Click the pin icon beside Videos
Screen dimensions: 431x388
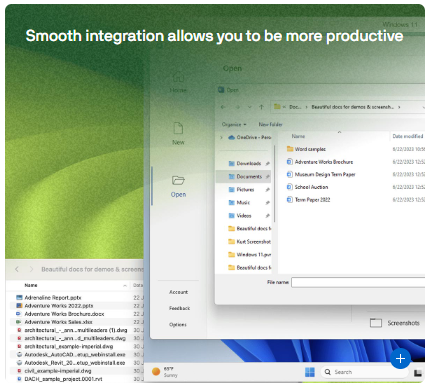[x=267, y=215]
